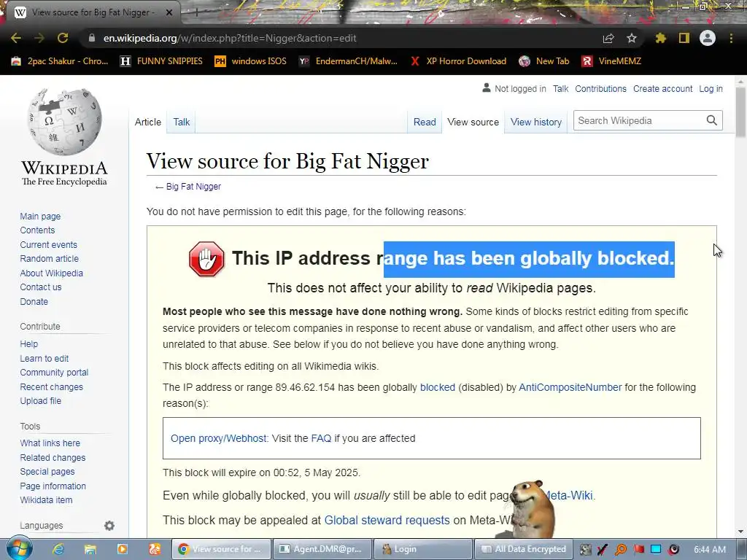Open the user Talk link beside Not logged in
This screenshot has width=747, height=560.
click(x=561, y=88)
